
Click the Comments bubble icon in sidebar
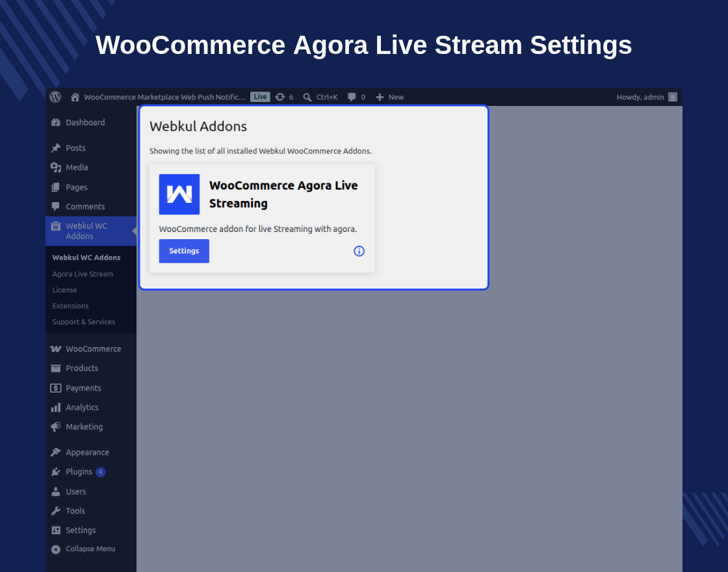point(56,206)
